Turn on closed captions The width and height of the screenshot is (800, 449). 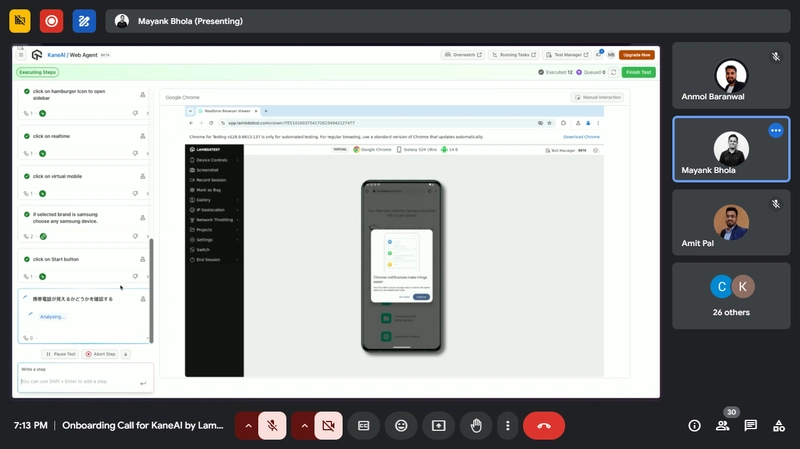point(363,426)
